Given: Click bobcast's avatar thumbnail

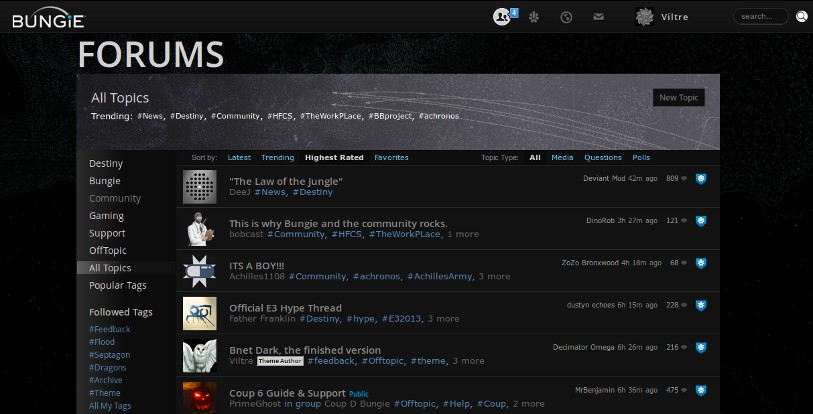Looking at the screenshot, I should 200,229.
